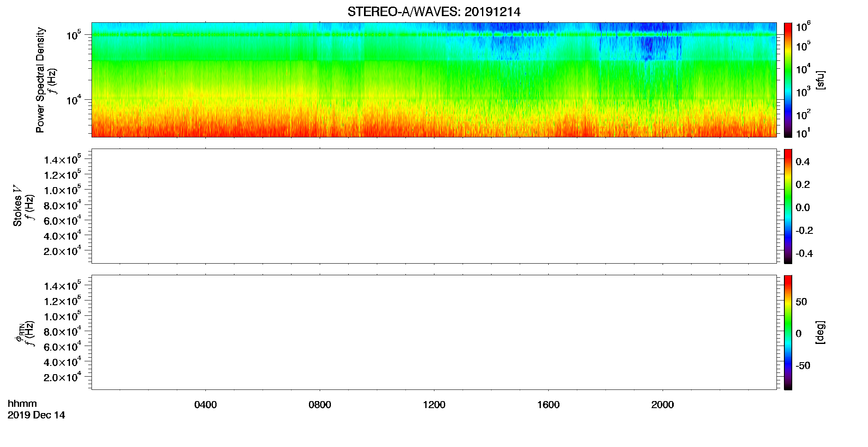Click the -0.4 label on Stokes color bar
The height and width of the screenshot is (447, 868).
804,253
